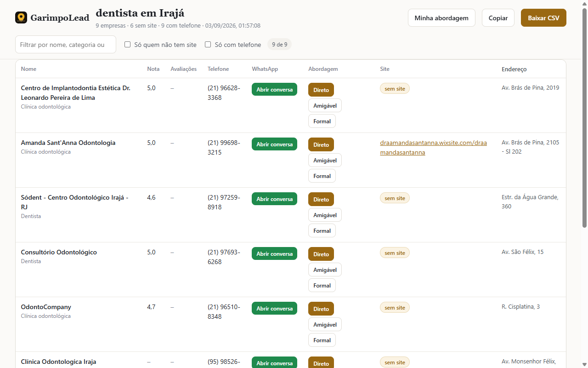This screenshot has width=588, height=368.
Task: Click sem site badge for Centro de Implantodontia
Action: (395, 88)
